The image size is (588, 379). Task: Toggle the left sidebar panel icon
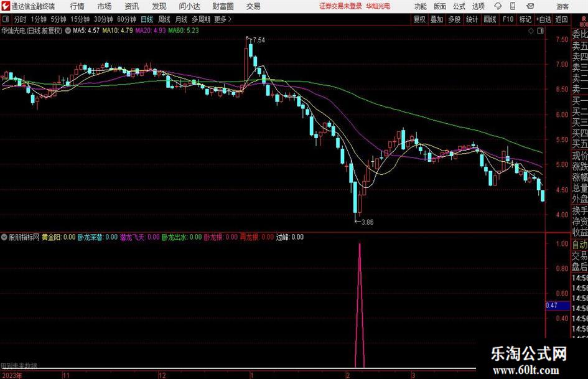point(5,19)
